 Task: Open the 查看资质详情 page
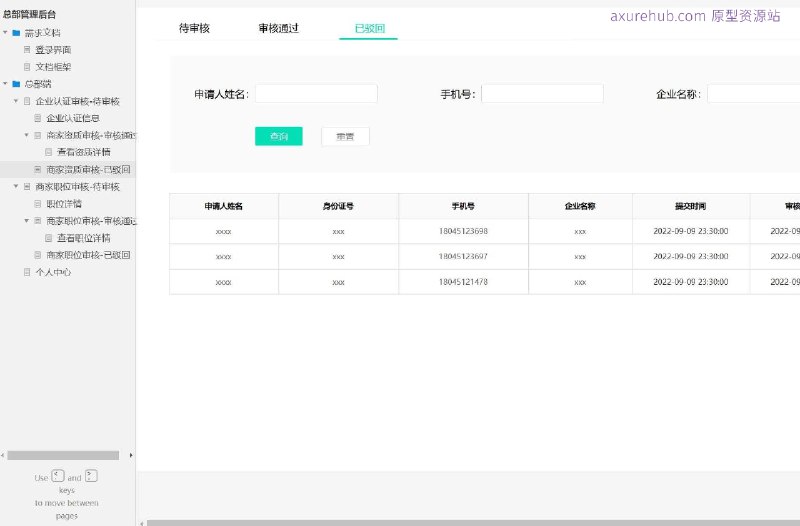(x=84, y=152)
